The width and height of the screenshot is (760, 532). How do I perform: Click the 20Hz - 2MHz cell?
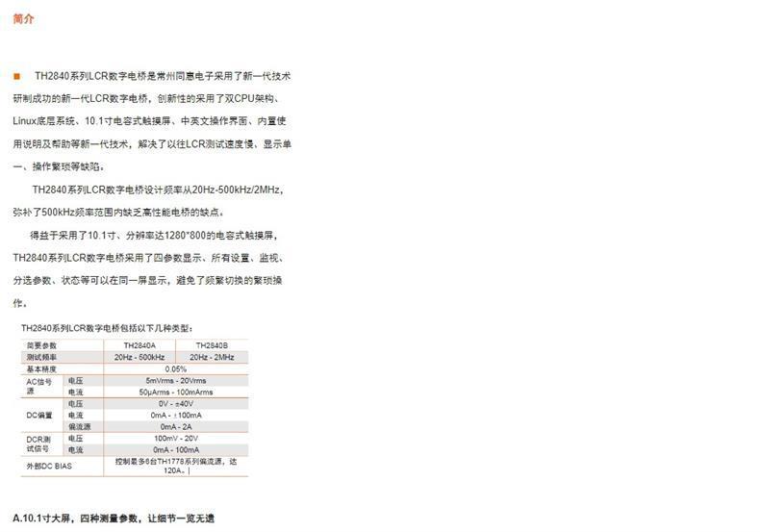coord(212,357)
